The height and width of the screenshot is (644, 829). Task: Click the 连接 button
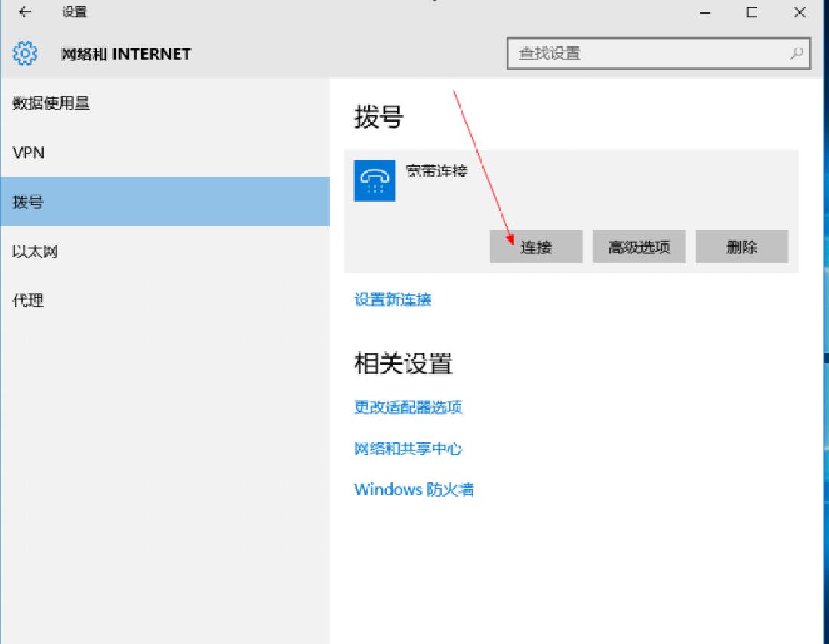coord(537,246)
